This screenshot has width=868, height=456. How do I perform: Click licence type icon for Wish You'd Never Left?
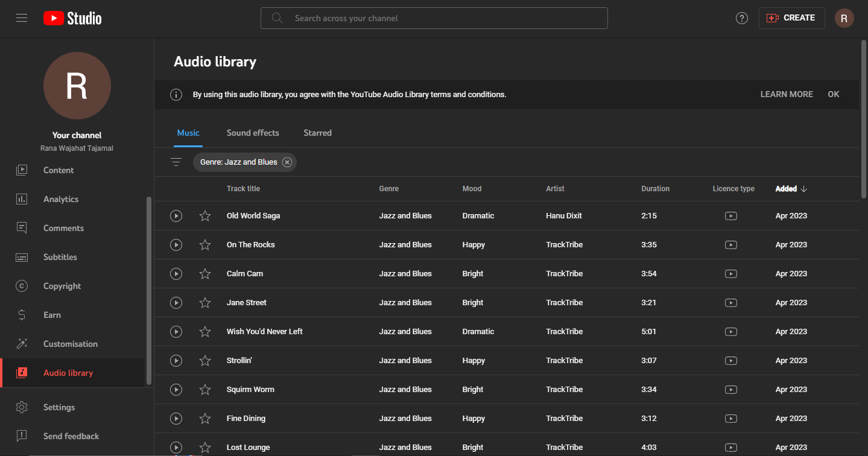731,332
